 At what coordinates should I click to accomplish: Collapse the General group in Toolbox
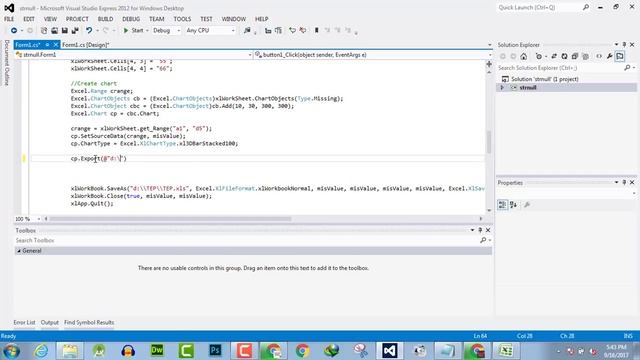coord(19,251)
